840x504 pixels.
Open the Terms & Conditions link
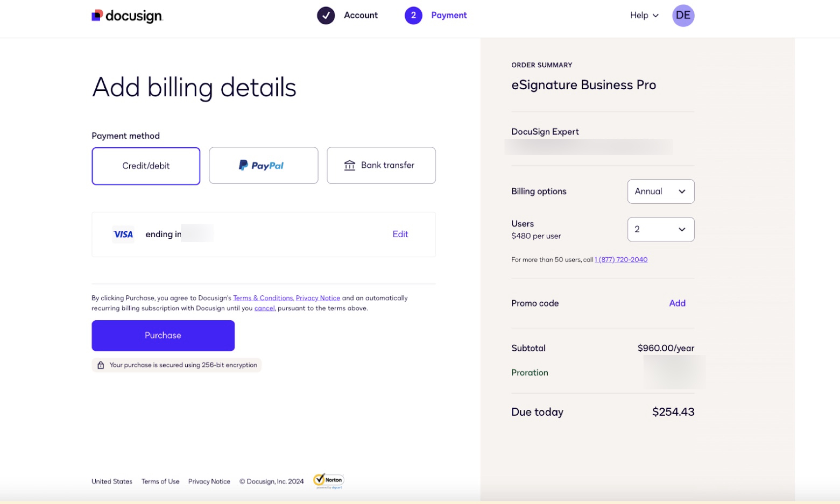pos(263,298)
